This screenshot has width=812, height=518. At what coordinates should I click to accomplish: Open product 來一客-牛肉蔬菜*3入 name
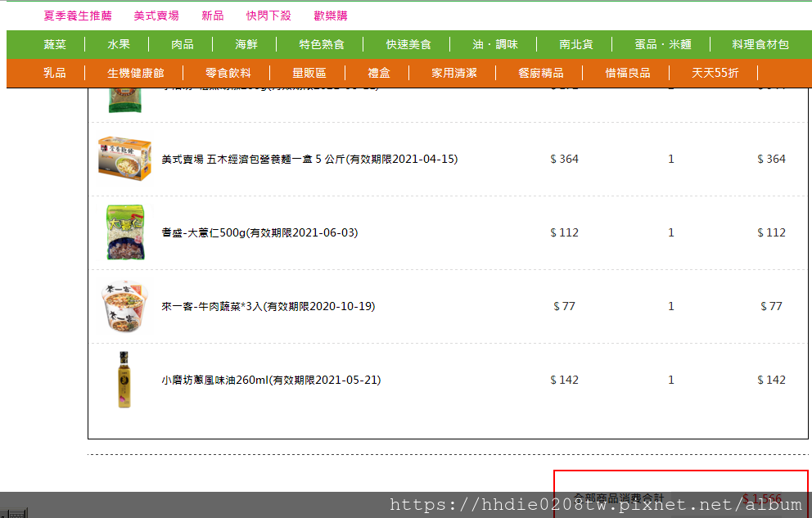point(268,306)
